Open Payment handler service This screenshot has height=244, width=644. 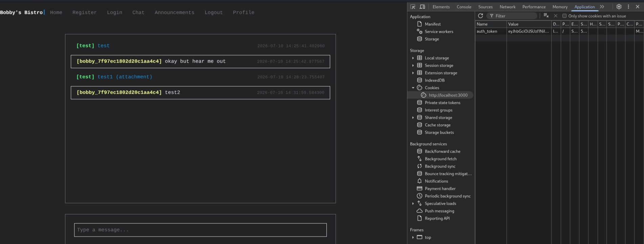440,188
